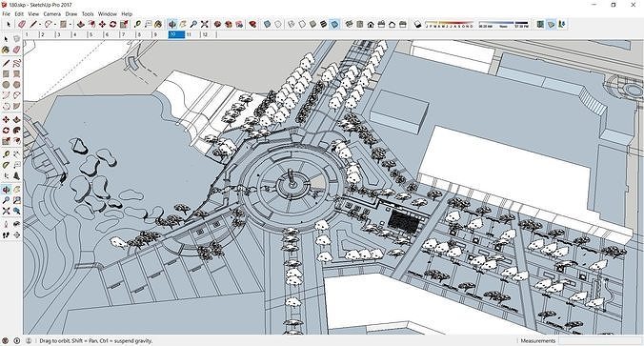Open 3D Warehouse from top toolbar
Image resolution: width=644 pixels, height=346 pixels.
217,24
